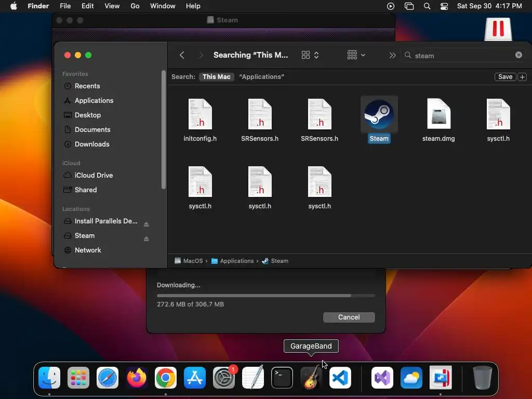Go back in Finder navigation
The image size is (532, 399).
coord(182,55)
